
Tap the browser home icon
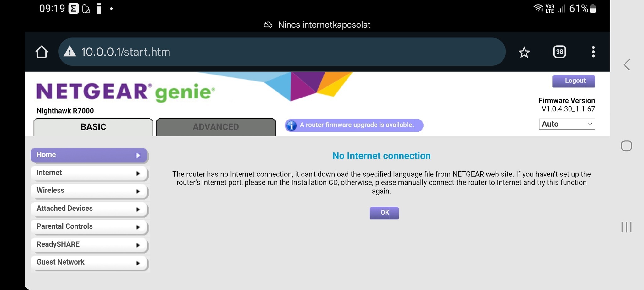[x=42, y=52]
